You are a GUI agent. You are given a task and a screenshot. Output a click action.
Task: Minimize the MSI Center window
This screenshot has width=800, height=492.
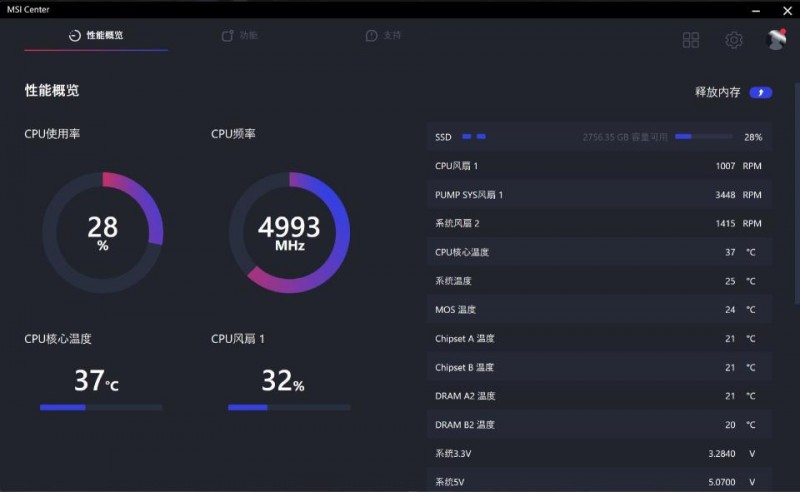(756, 10)
